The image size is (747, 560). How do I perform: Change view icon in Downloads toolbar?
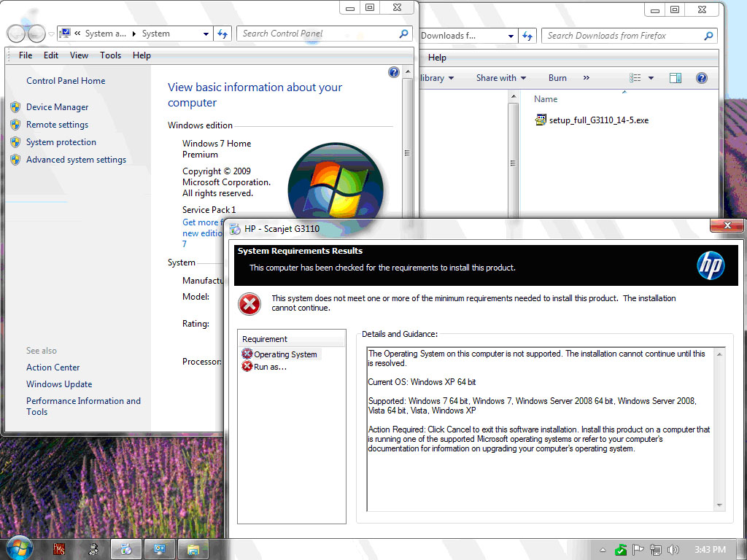click(x=635, y=78)
